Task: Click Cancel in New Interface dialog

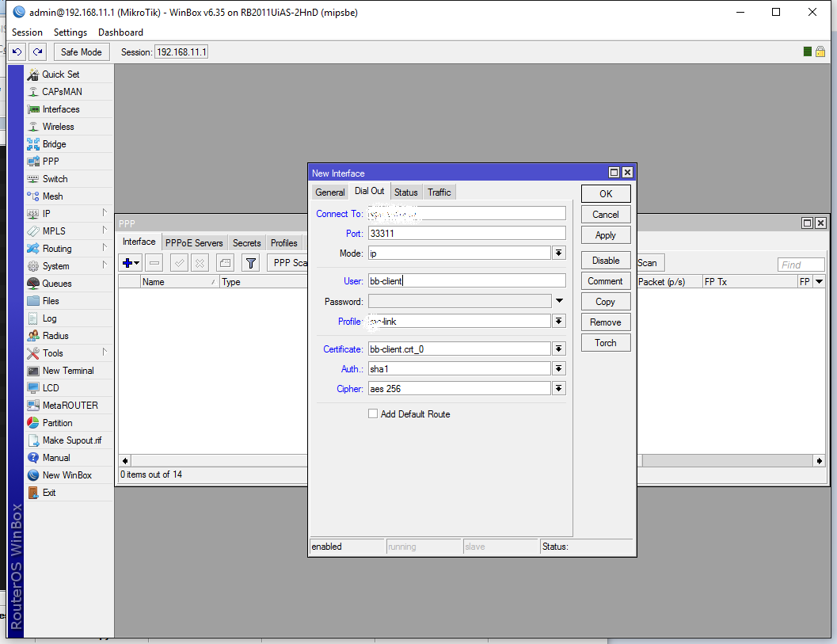Action: click(606, 215)
